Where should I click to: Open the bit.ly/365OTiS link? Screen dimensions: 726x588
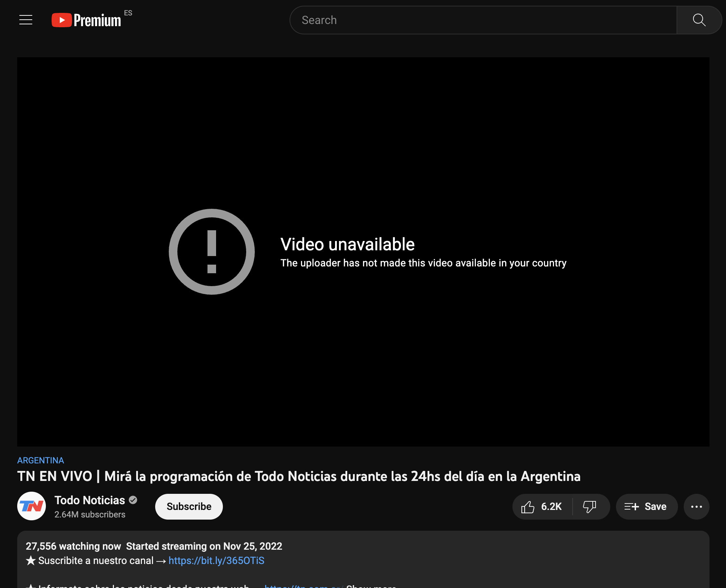[216, 560]
